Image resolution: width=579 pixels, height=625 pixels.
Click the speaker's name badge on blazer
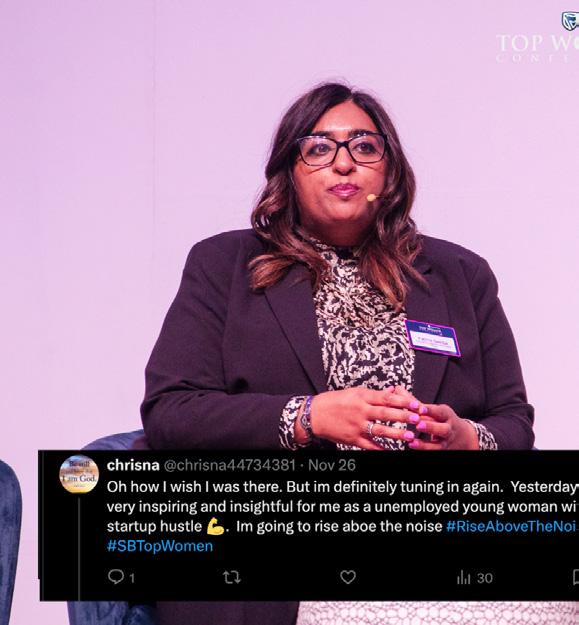[x=433, y=338]
